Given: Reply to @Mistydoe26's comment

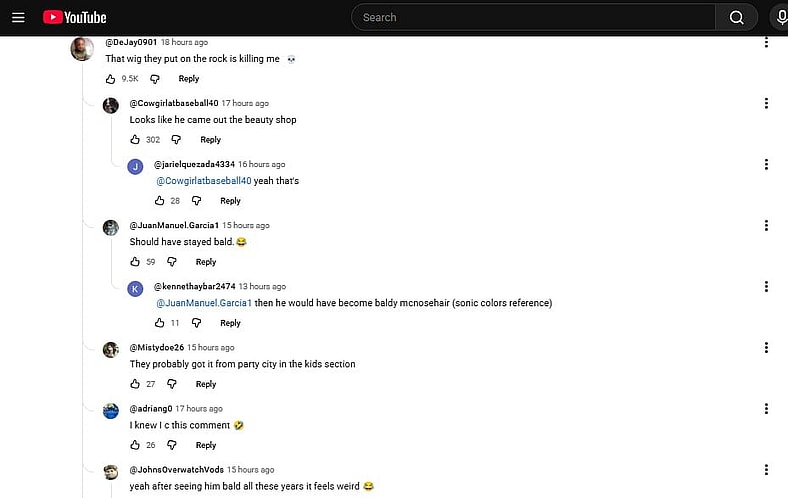Looking at the screenshot, I should 206,384.
